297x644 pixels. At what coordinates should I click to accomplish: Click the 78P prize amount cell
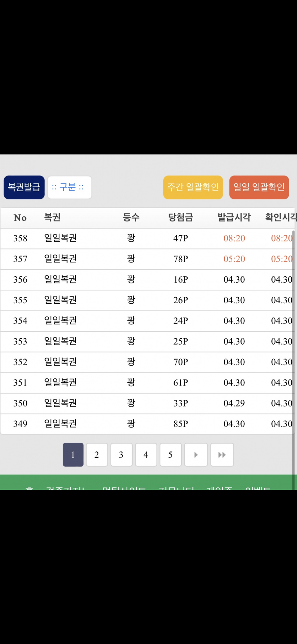(x=181, y=259)
